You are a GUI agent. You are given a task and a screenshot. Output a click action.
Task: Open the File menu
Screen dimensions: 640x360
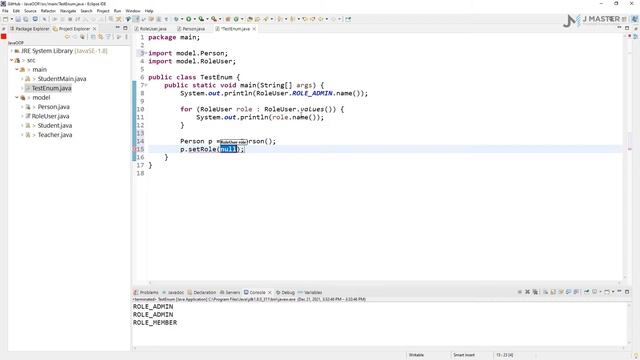coord(5,11)
